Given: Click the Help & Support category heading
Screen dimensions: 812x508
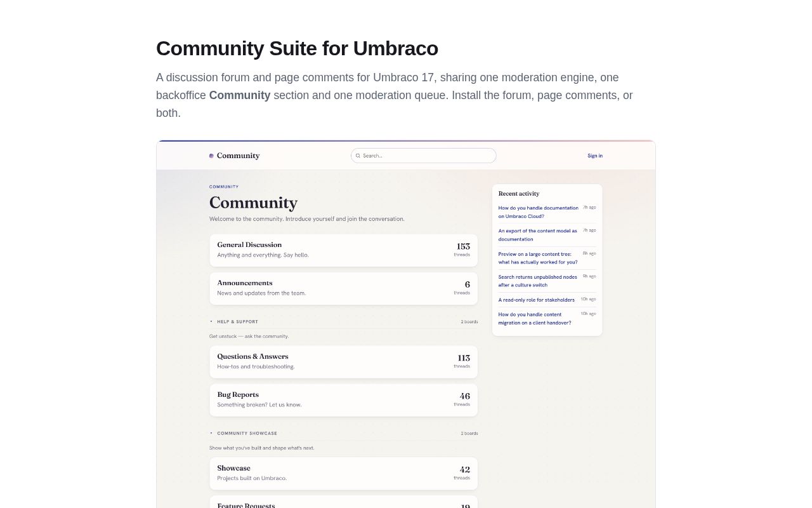Looking at the screenshot, I should point(237,322).
